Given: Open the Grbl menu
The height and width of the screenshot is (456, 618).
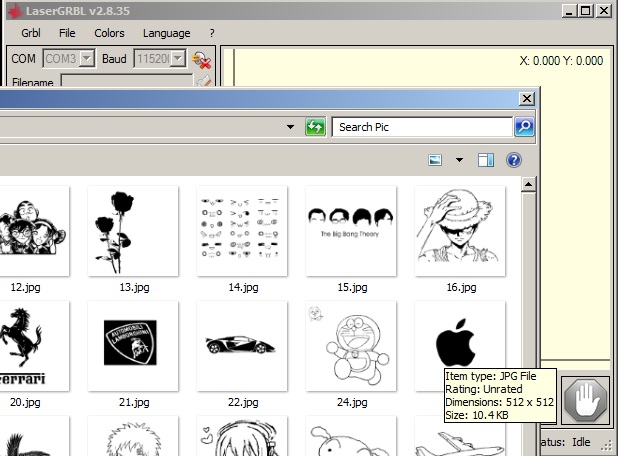Looking at the screenshot, I should pos(31,33).
